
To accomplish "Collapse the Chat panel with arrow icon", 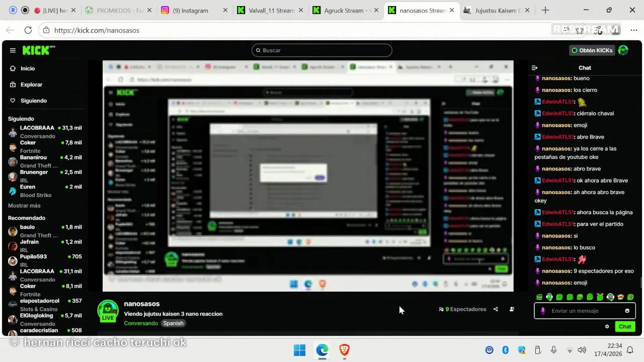I will 535,68.
